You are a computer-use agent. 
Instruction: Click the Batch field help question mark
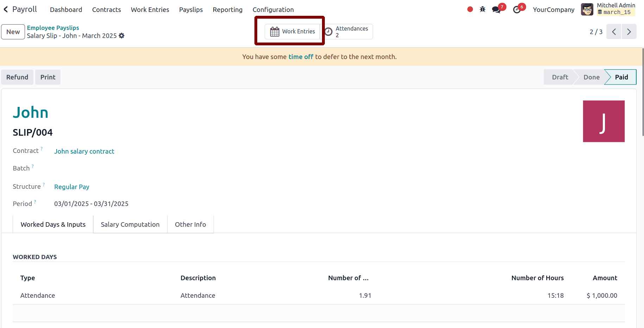click(33, 166)
